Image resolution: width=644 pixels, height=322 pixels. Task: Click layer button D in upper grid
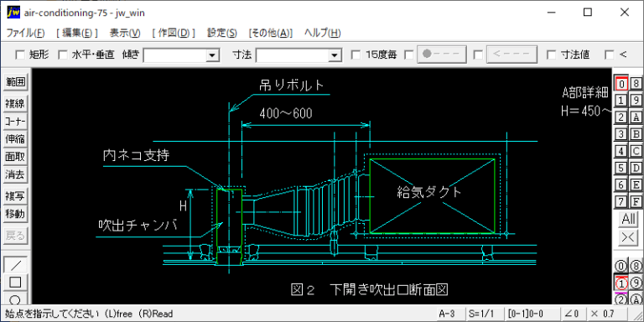tap(636, 168)
